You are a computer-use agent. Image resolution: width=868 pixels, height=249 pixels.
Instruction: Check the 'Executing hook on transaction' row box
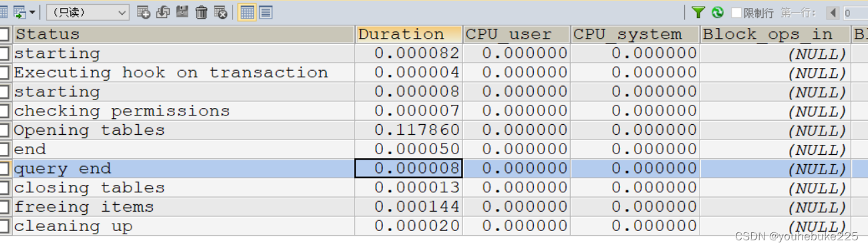pyautogui.click(x=5, y=73)
